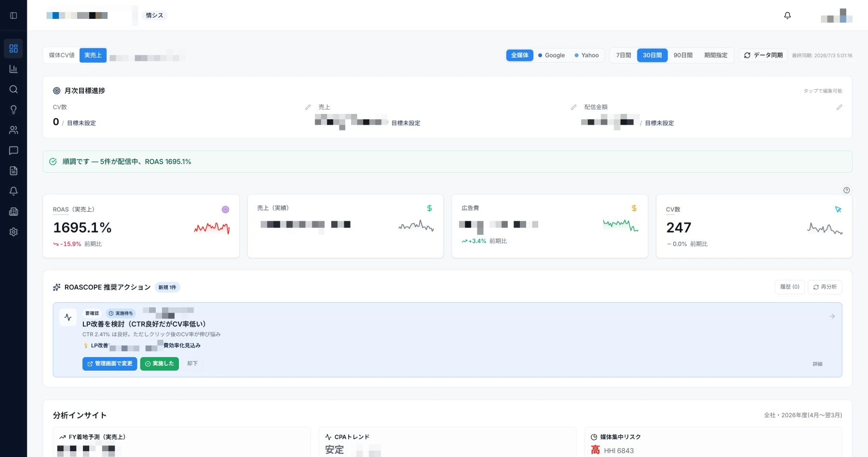Open the building organization icon in sidebar
The image size is (868, 457).
pos(14,211)
